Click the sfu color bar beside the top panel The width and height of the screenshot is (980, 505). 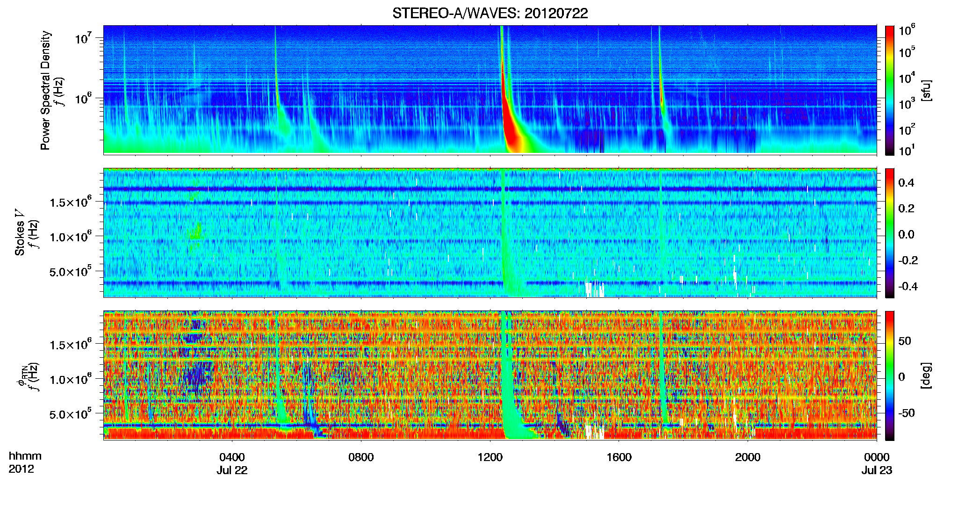[890, 90]
